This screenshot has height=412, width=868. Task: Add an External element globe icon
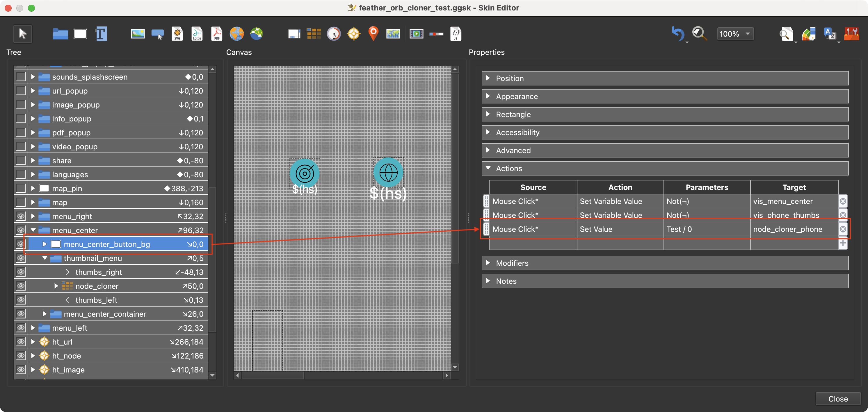click(236, 34)
